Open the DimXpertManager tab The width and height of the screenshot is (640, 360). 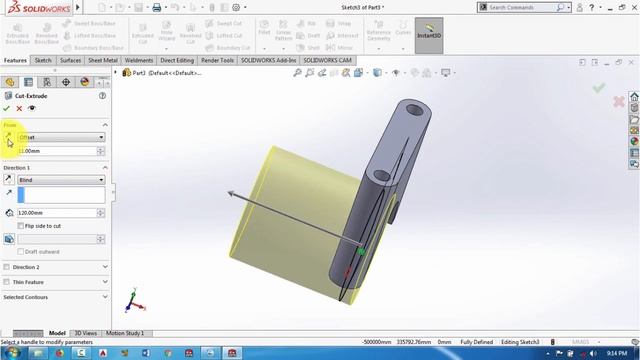66,82
